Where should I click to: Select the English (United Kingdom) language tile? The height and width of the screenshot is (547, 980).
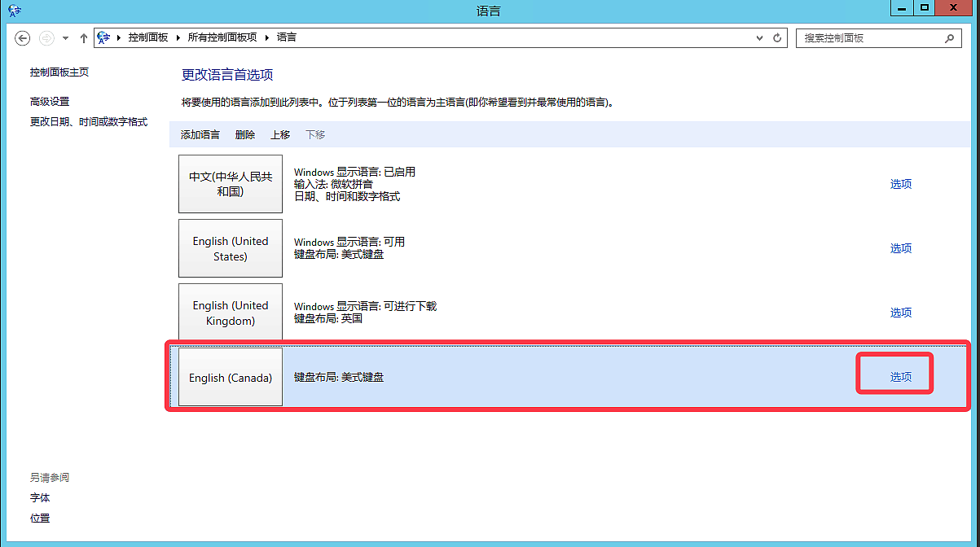click(x=231, y=313)
